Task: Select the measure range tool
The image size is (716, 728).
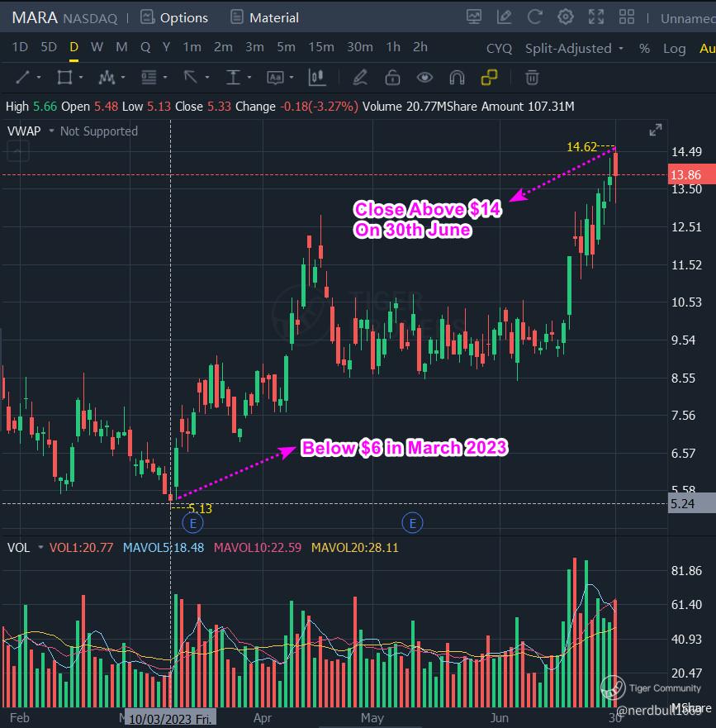Action: [x=233, y=77]
